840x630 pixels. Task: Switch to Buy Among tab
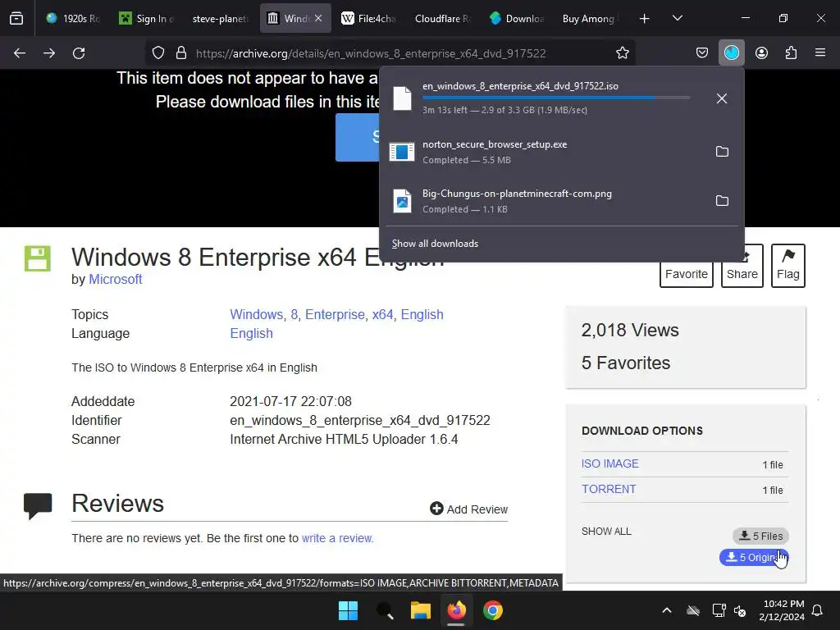pyautogui.click(x=590, y=19)
